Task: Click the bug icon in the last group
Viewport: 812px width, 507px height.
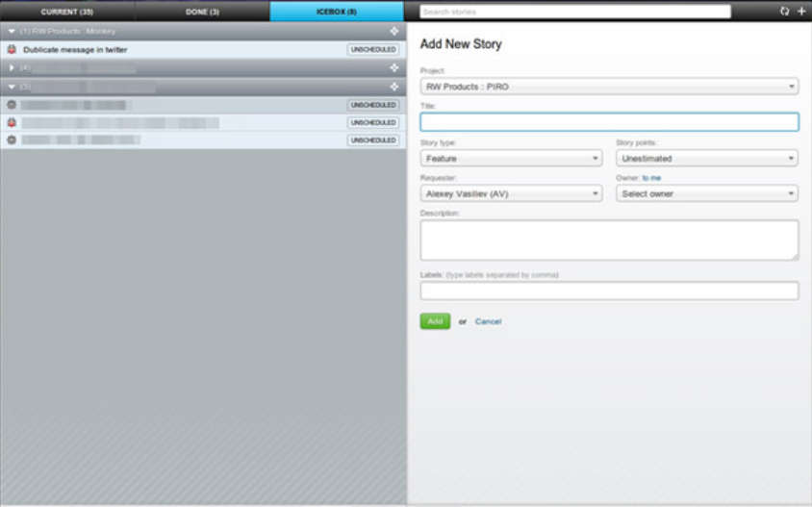Action: pyautogui.click(x=12, y=123)
